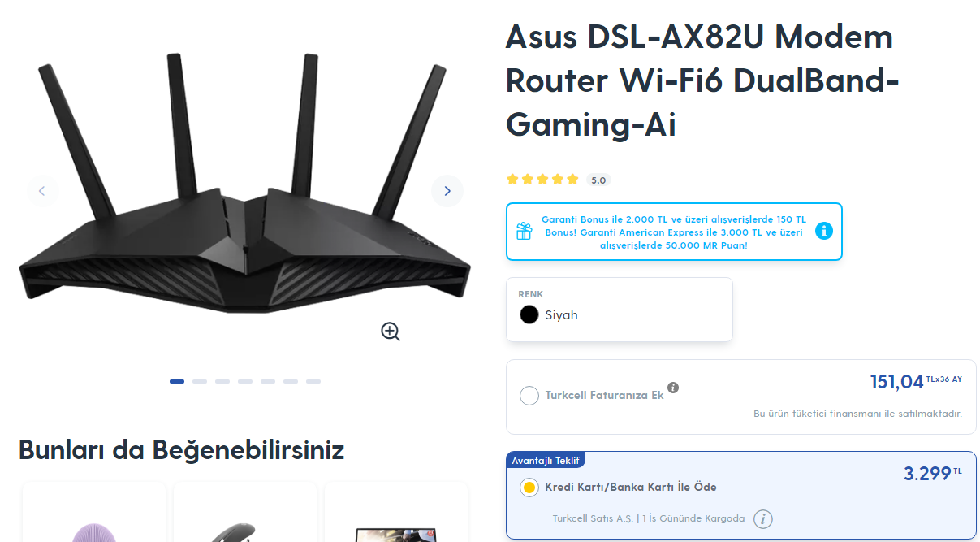980x542 pixels.
Task: Select Kredi Kartı/Banka Kartı İle Öde radio
Action: (x=529, y=488)
